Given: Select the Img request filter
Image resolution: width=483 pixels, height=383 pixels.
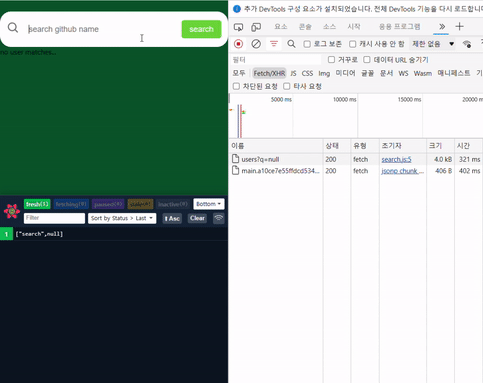Looking at the screenshot, I should [324, 73].
